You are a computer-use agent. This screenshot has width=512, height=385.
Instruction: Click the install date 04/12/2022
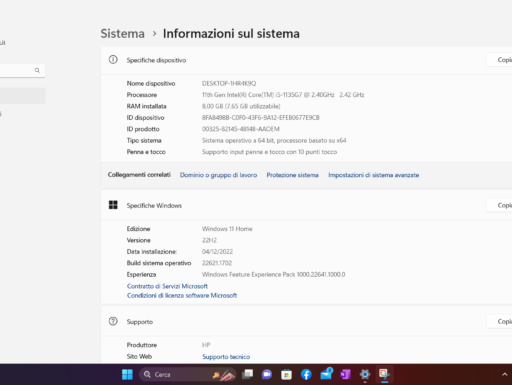point(217,251)
